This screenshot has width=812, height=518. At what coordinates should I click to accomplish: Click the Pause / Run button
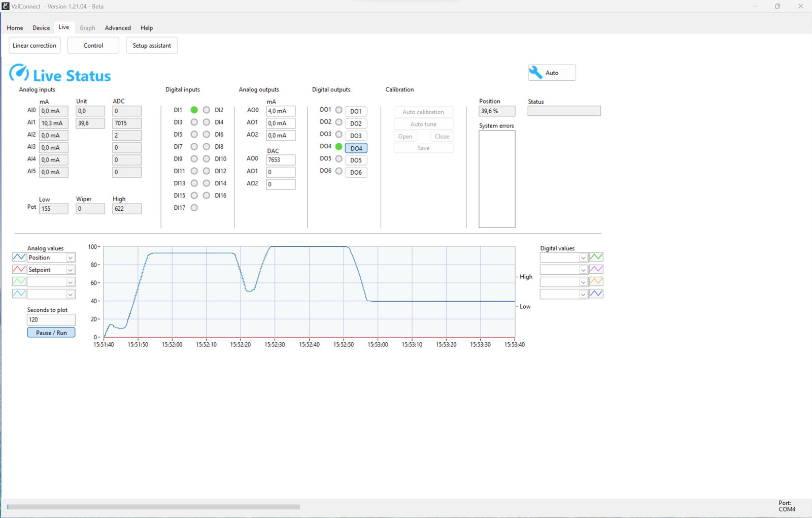(51, 333)
